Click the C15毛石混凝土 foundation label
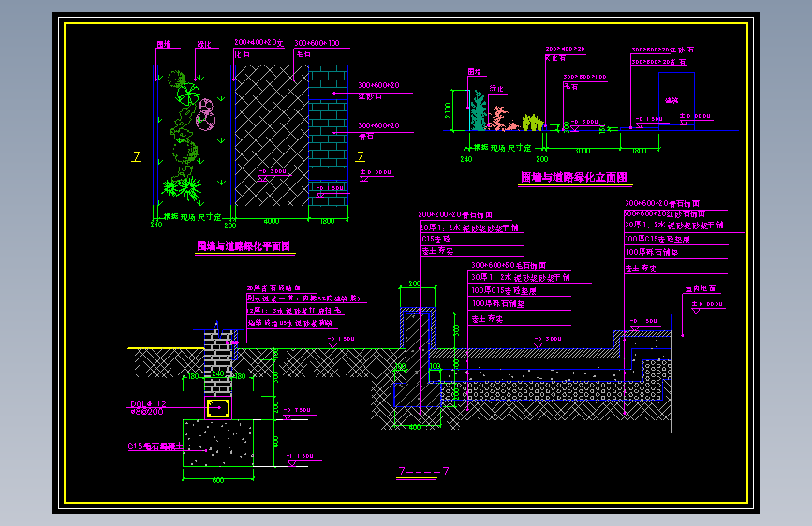The height and width of the screenshot is (526, 812). (155, 446)
